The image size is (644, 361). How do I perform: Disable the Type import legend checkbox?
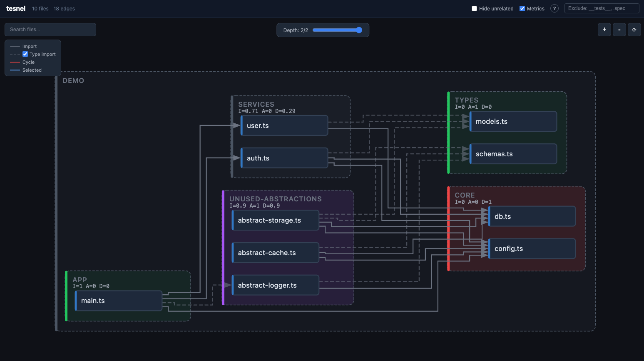[25, 54]
